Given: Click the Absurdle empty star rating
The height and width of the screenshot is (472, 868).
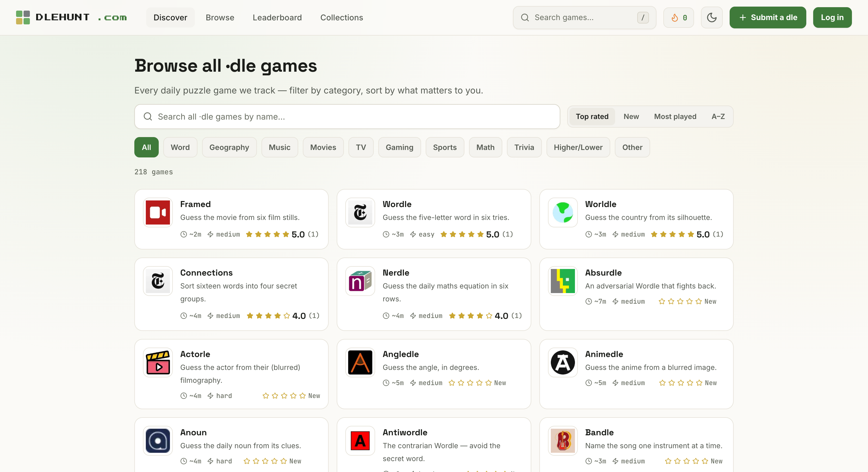Looking at the screenshot, I should click(x=680, y=301).
